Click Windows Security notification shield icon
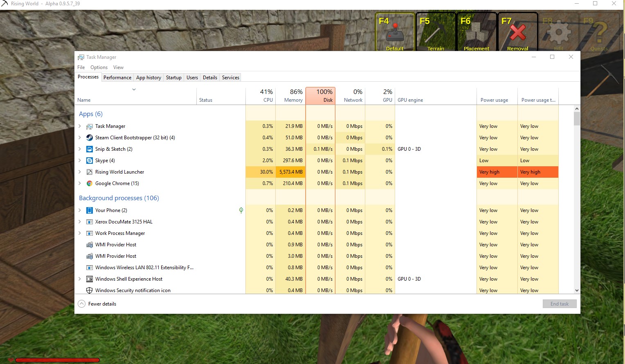The image size is (625, 364). (90, 290)
